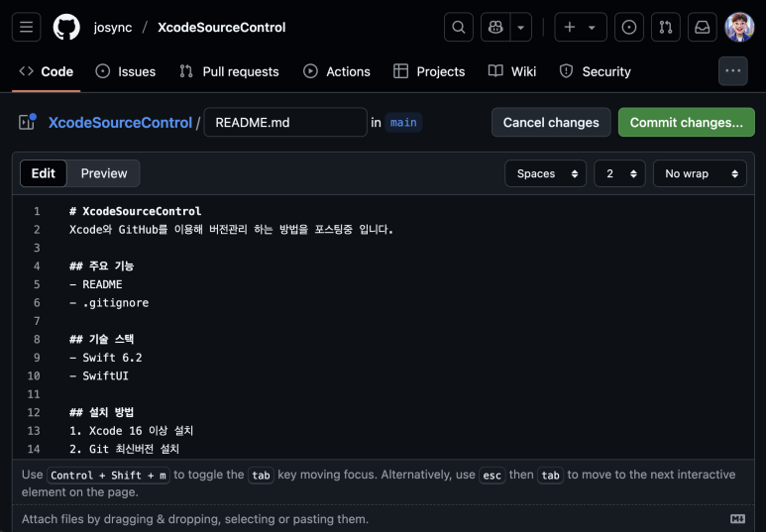Viewport: 766px width, 532px height.
Task: Click line number 7 in gutter
Action: [x=37, y=321]
